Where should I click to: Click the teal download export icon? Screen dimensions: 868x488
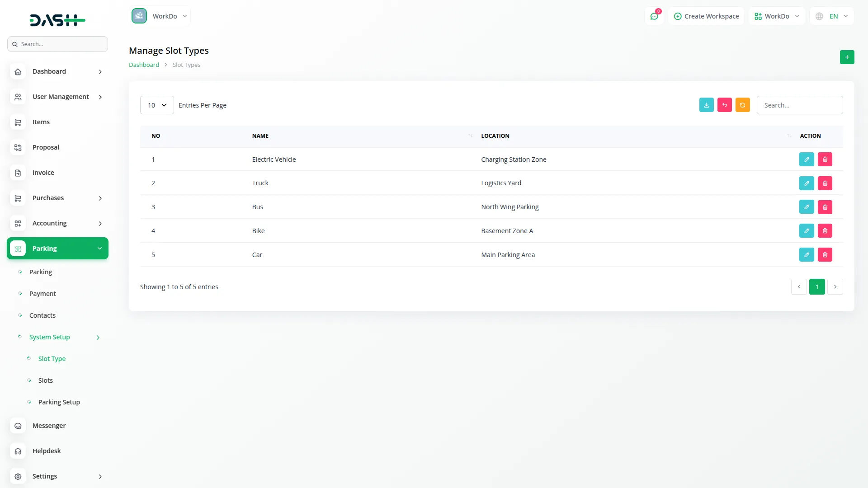click(706, 105)
